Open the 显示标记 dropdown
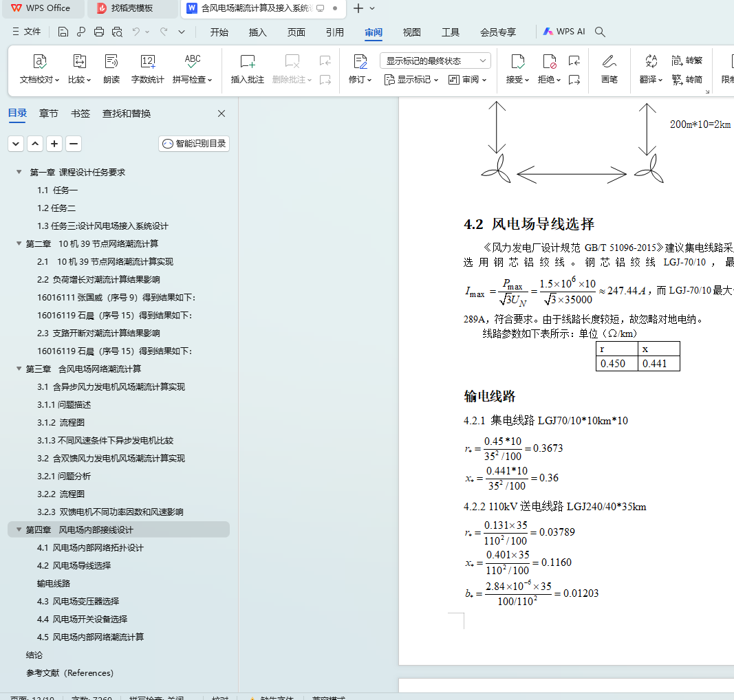The image size is (734, 700). [411, 80]
